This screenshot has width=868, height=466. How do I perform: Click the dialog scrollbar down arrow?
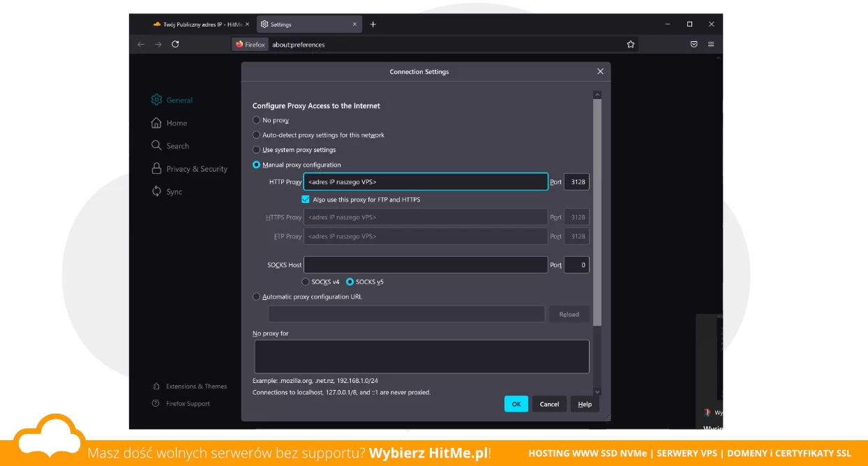(x=597, y=392)
